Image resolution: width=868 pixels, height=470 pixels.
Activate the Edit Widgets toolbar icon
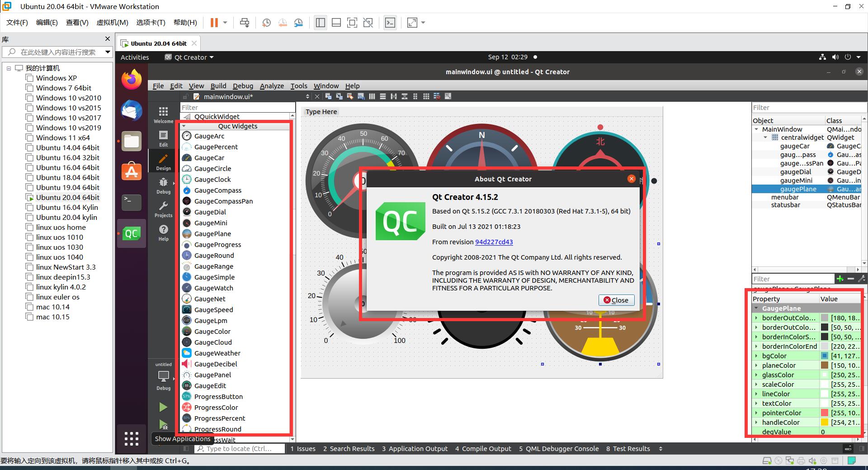[328, 96]
